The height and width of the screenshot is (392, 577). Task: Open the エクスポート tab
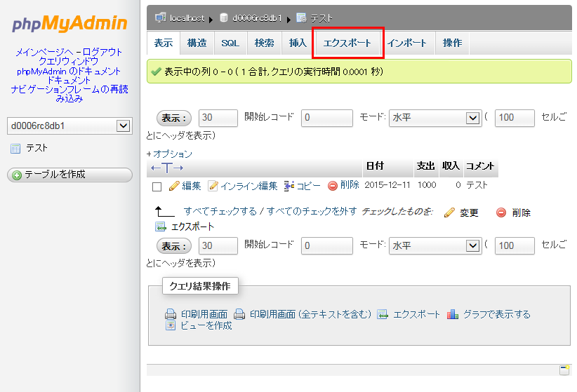point(347,43)
